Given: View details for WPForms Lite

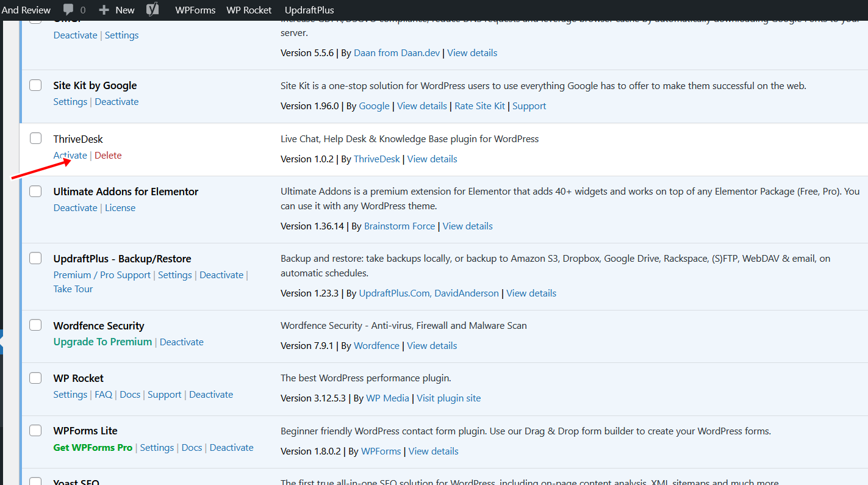Looking at the screenshot, I should pyautogui.click(x=434, y=451).
